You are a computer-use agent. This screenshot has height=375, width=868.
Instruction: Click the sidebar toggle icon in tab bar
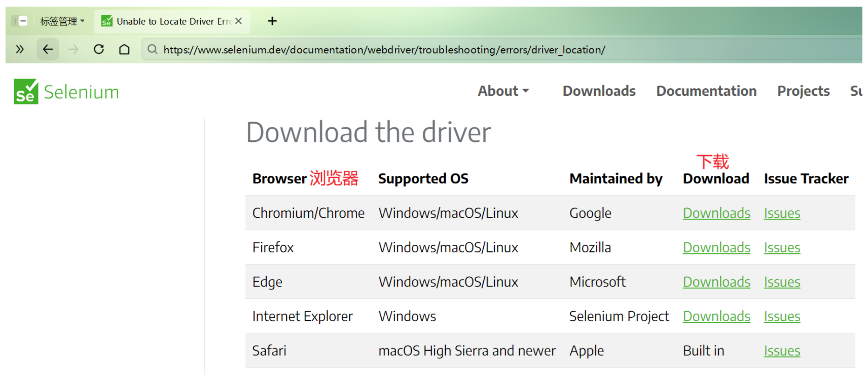tap(21, 21)
